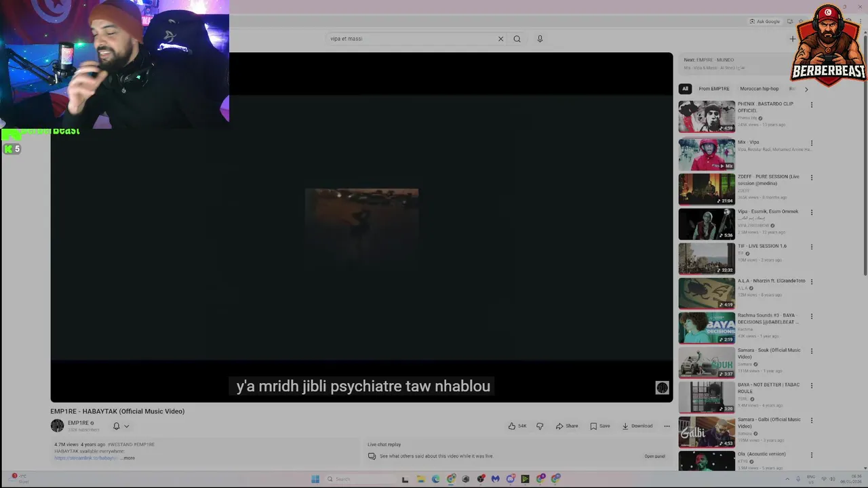The width and height of the screenshot is (868, 488).
Task: Click the EMP1RE channel name
Action: click(x=78, y=423)
